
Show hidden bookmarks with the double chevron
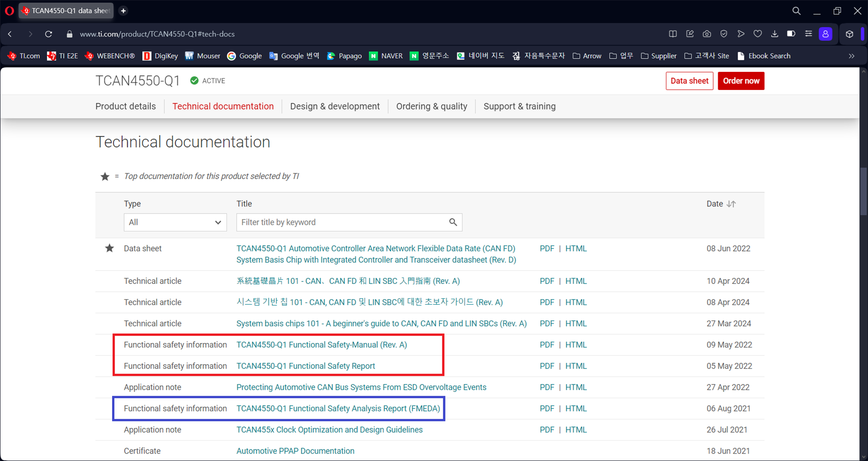(x=851, y=56)
